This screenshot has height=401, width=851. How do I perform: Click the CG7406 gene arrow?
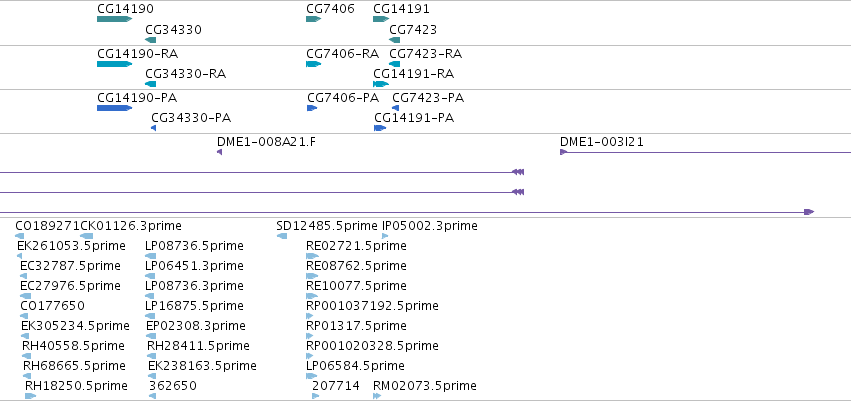pos(313,19)
